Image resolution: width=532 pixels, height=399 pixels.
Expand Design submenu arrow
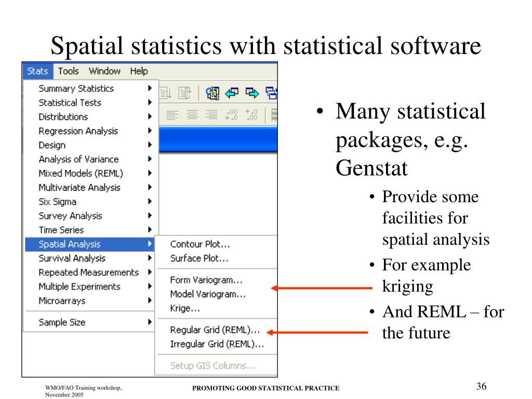150,144
